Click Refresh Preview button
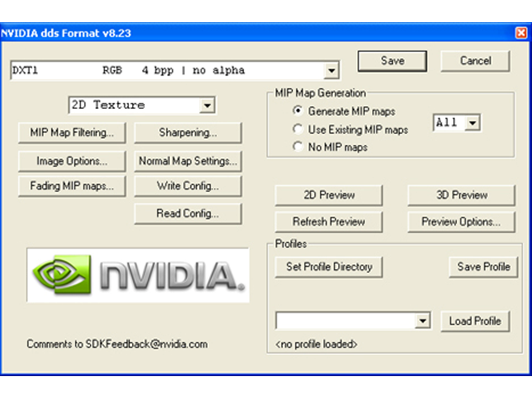The width and height of the screenshot is (532, 399). (329, 222)
